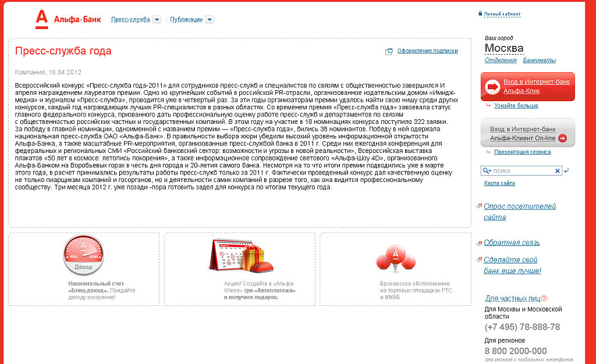
Task: Open Сделайте свой банк еще лучше link
Action: tap(512, 265)
